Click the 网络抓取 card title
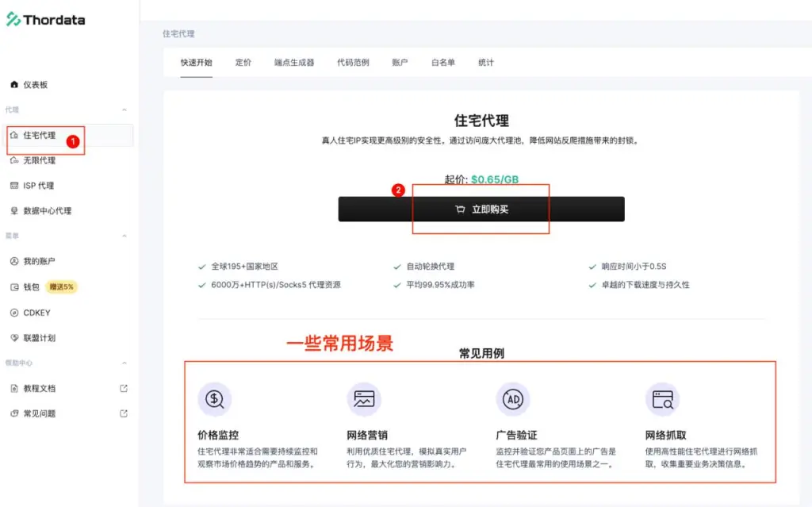This screenshot has width=812, height=507. tap(665, 435)
